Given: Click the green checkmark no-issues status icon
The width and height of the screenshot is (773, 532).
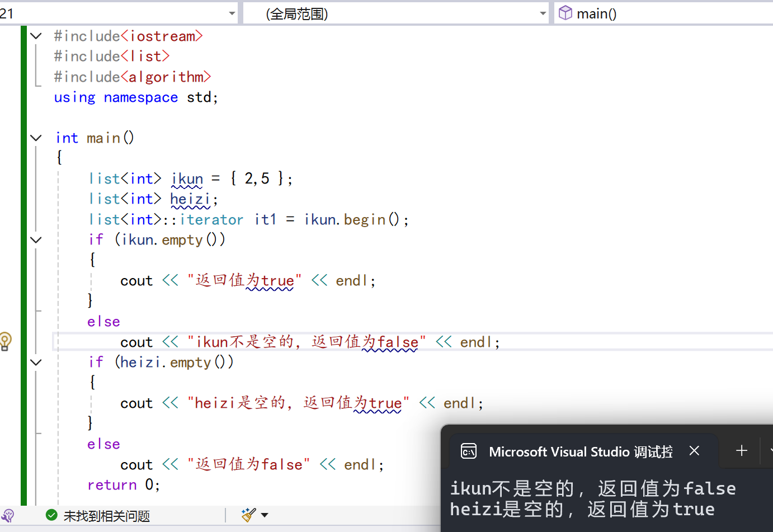Looking at the screenshot, I should (x=51, y=515).
